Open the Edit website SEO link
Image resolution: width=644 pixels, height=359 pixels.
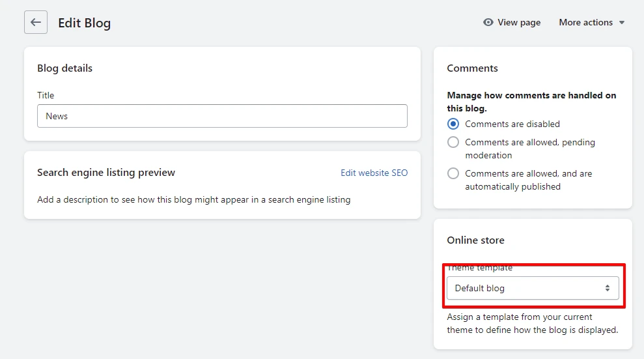(x=374, y=173)
